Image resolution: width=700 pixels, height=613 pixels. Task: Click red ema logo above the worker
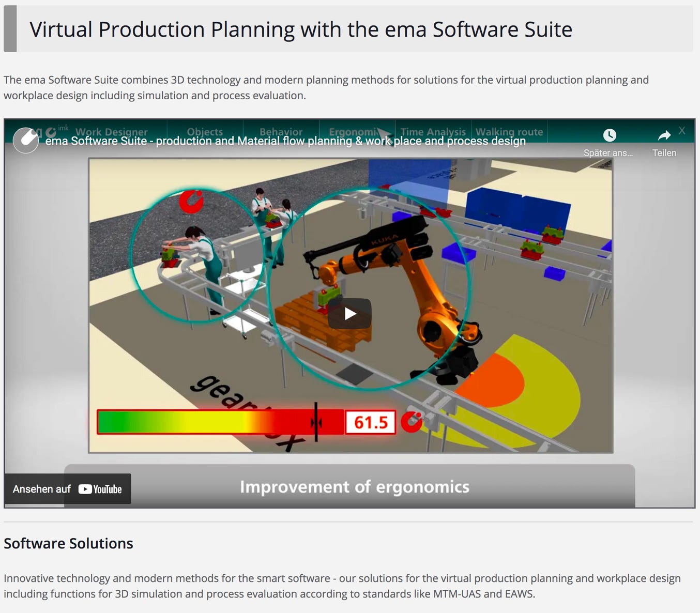point(191,202)
